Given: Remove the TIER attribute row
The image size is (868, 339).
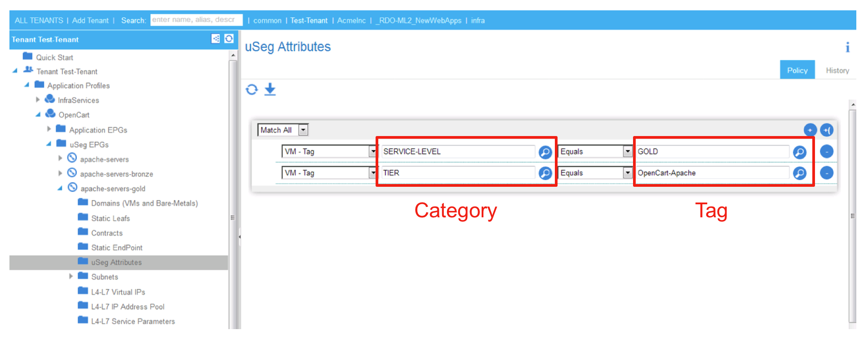Looking at the screenshot, I should pos(827,173).
